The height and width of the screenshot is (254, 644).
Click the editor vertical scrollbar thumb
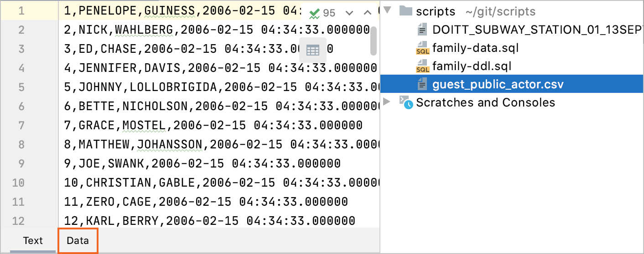click(374, 41)
